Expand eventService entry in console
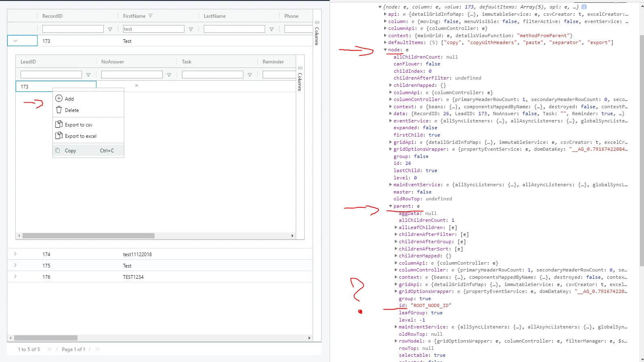The width and height of the screenshot is (644, 362). coord(391,121)
